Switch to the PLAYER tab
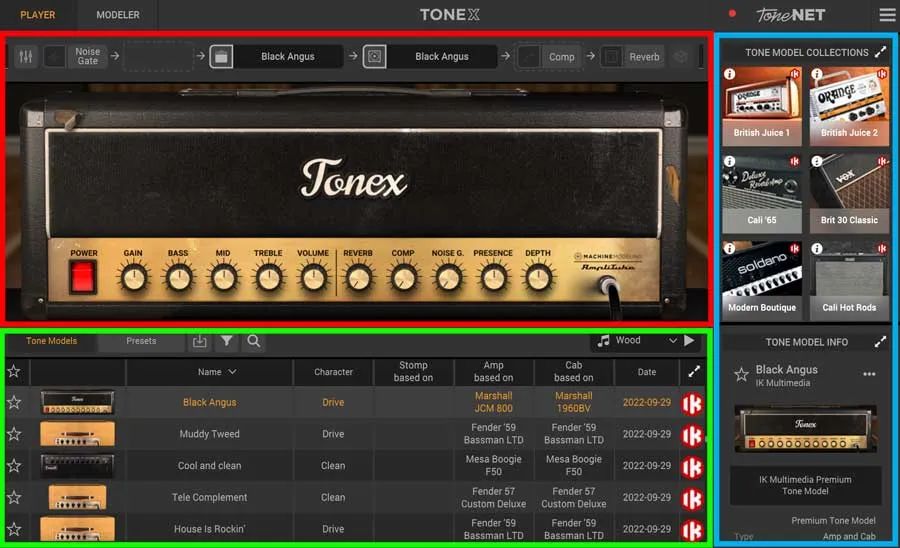The height and width of the screenshot is (548, 900). click(x=38, y=15)
